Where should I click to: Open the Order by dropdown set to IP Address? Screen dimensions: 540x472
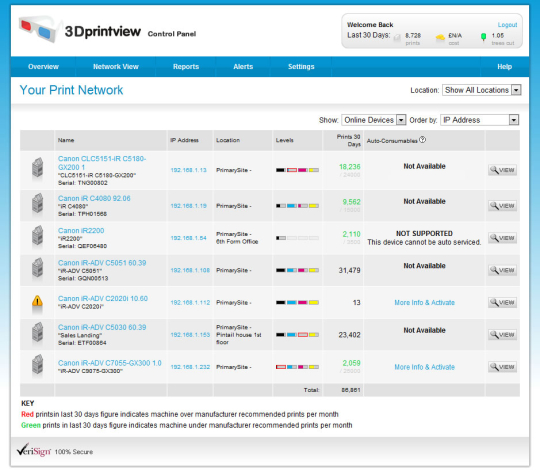click(479, 120)
